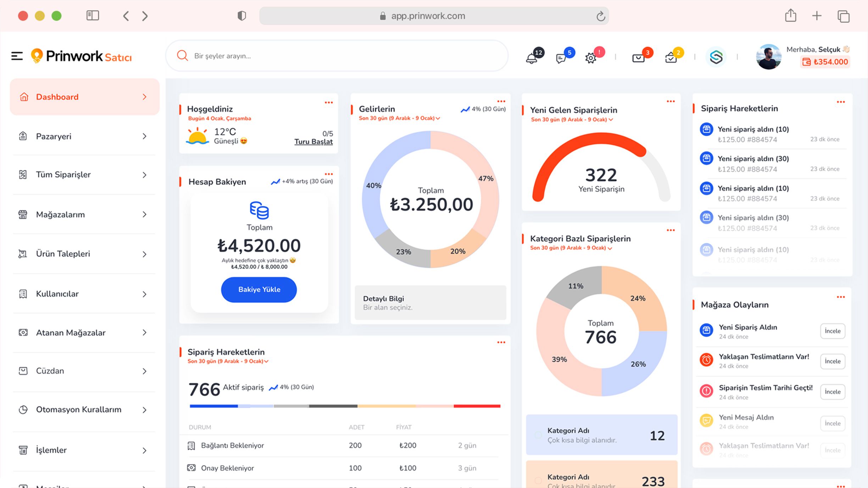Open bottom Sipariş Hareketlerin three-dot menu
This screenshot has width=868, height=488.
[x=501, y=342]
